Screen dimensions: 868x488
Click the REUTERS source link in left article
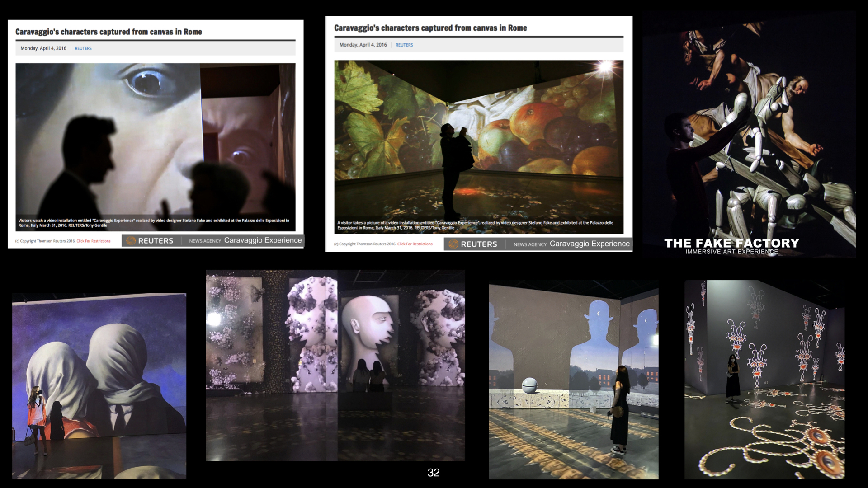(83, 48)
